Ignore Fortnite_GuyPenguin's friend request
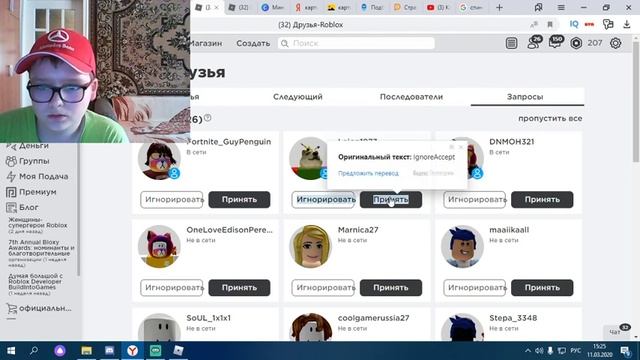 point(171,200)
